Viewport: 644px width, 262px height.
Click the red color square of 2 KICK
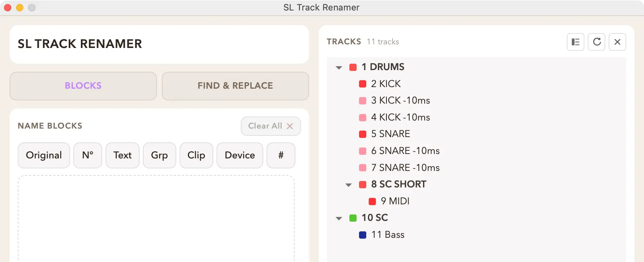pyautogui.click(x=363, y=84)
